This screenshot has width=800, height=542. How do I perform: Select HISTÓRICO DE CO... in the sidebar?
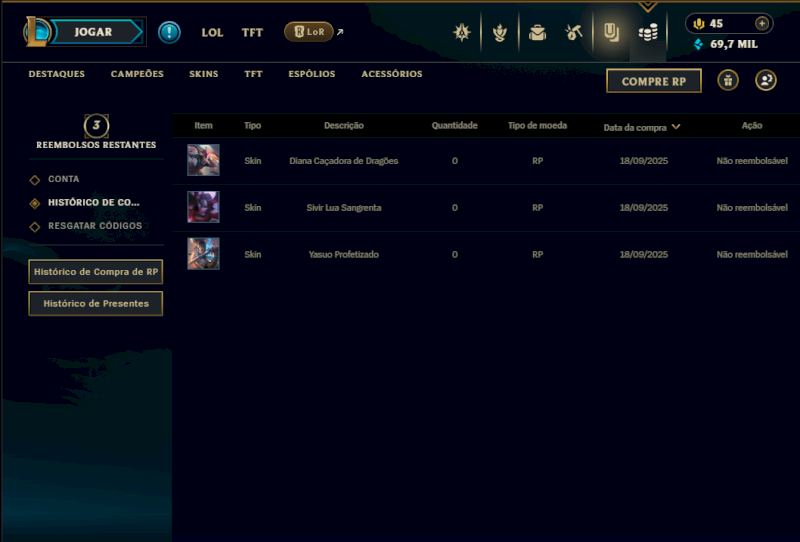pyautogui.click(x=93, y=203)
